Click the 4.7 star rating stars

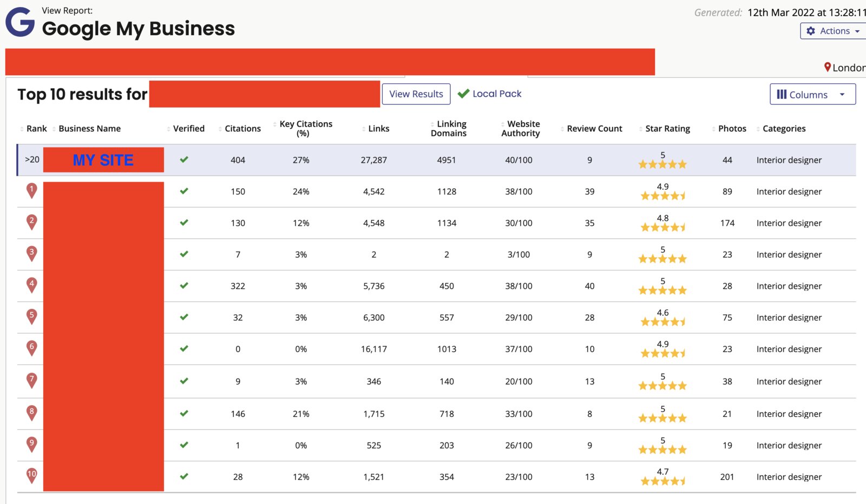663,481
